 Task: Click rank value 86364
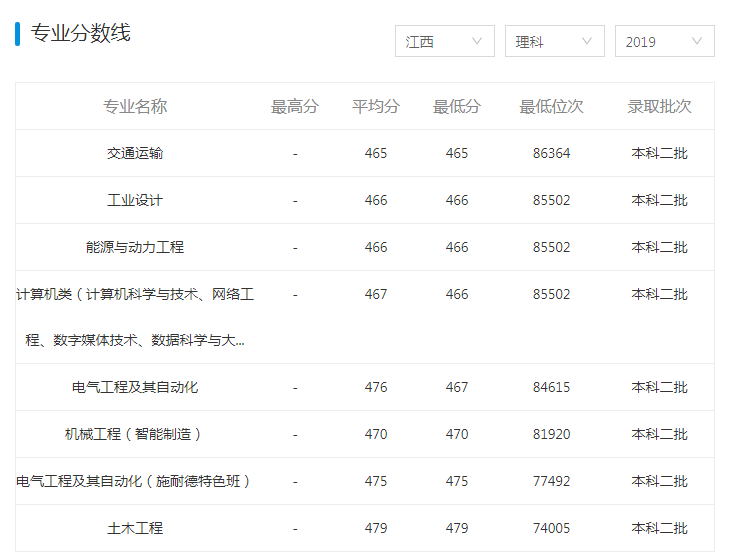point(551,153)
